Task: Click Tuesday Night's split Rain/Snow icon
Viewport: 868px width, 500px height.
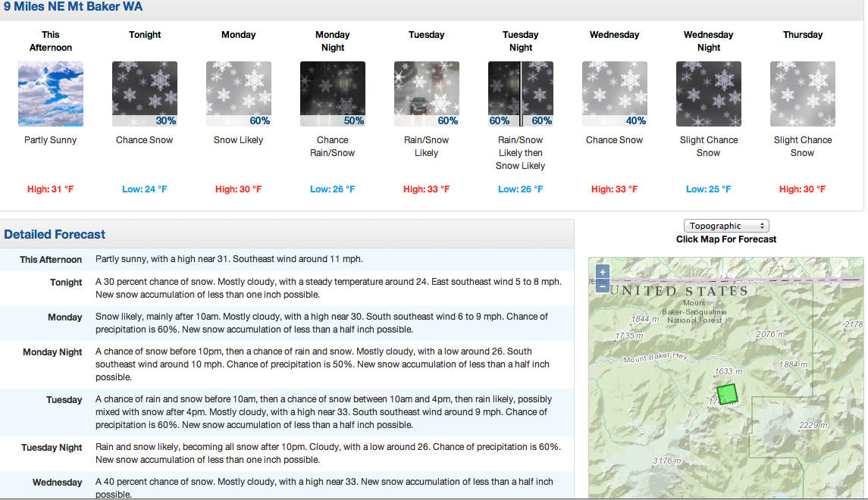Action: coord(520,94)
